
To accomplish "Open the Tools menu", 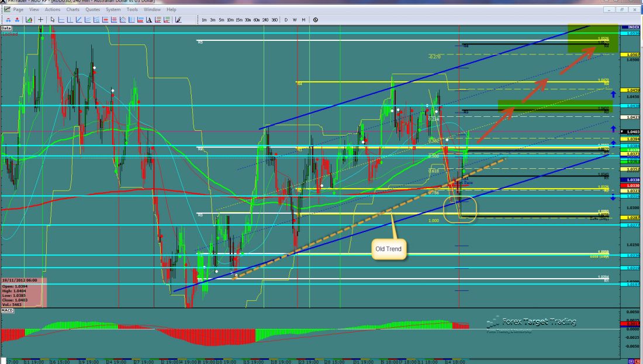I will (132, 9).
